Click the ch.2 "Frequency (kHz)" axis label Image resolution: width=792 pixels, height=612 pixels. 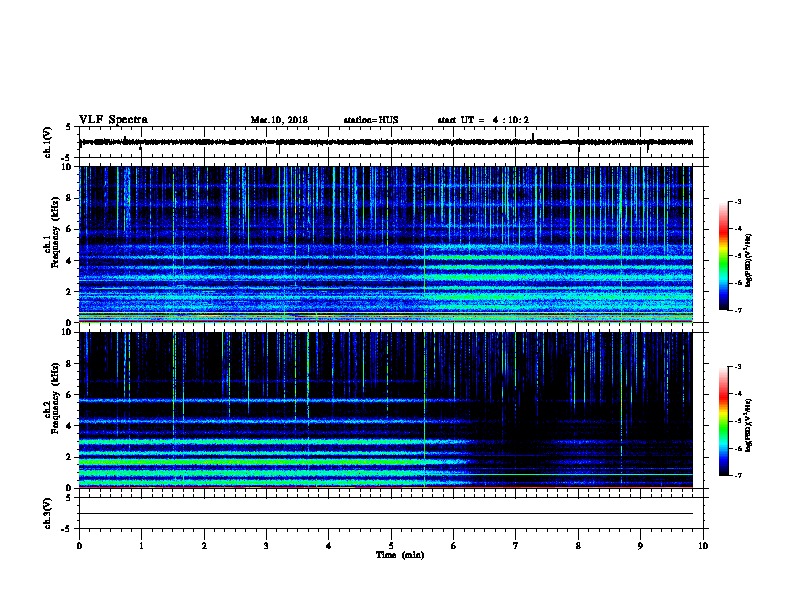[55, 397]
